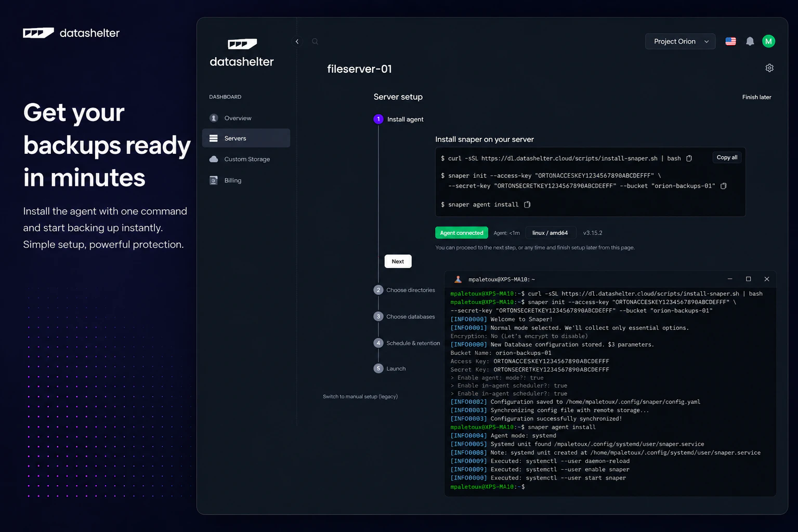Change language using the US flag icon
The height and width of the screenshot is (532, 798).
(x=730, y=42)
